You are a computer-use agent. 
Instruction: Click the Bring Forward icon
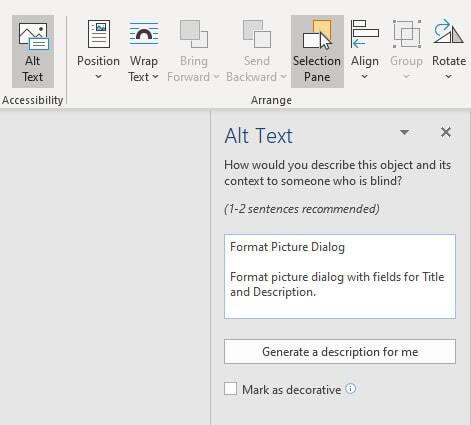click(x=194, y=34)
